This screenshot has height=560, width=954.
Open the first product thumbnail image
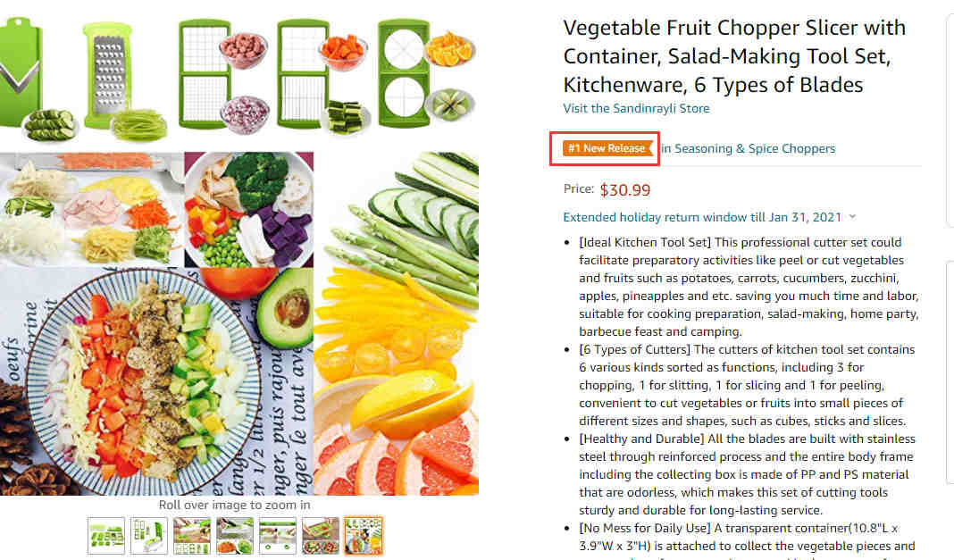point(106,536)
